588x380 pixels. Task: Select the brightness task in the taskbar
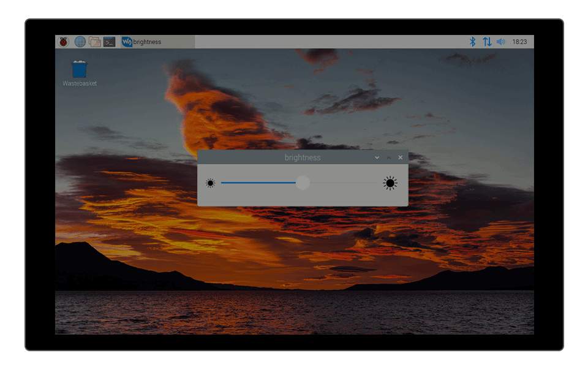pyautogui.click(x=157, y=42)
